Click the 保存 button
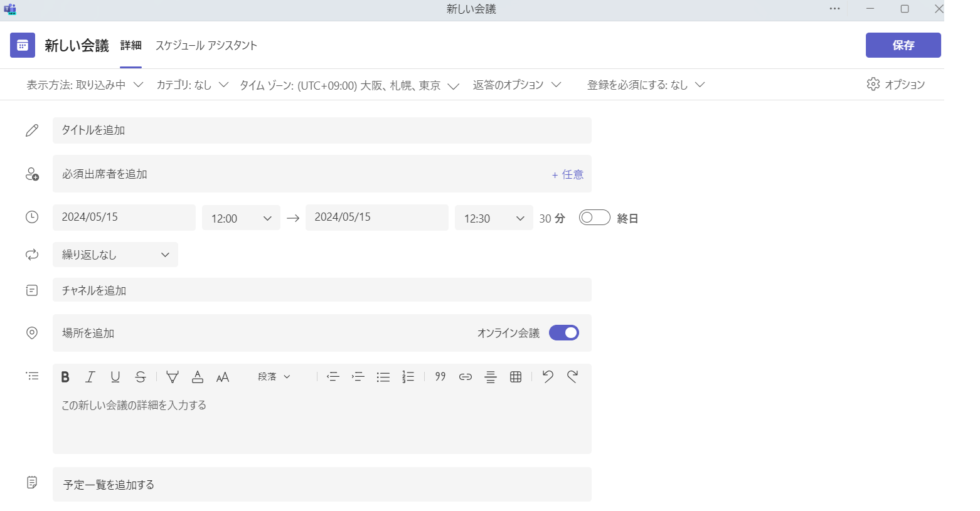 click(x=903, y=45)
